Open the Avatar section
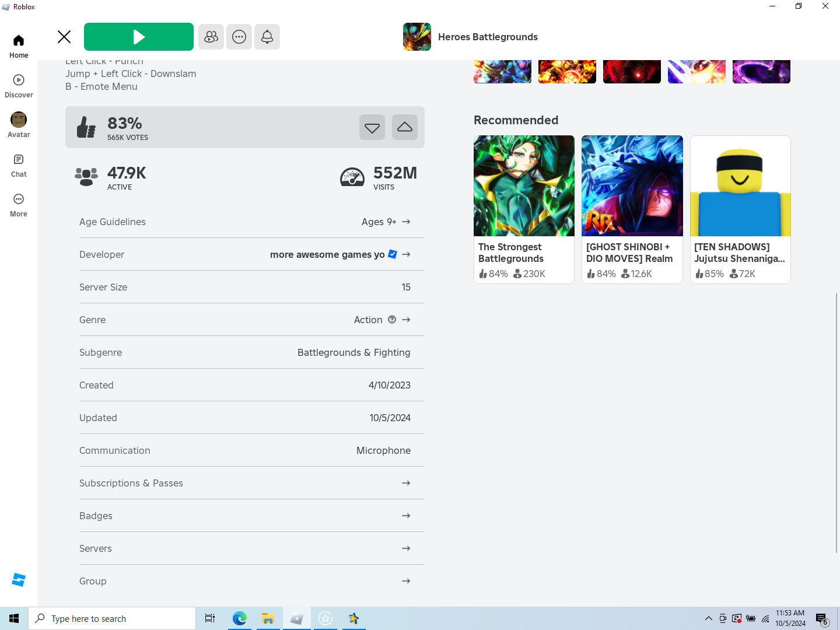This screenshot has height=630, width=840. coord(19,126)
